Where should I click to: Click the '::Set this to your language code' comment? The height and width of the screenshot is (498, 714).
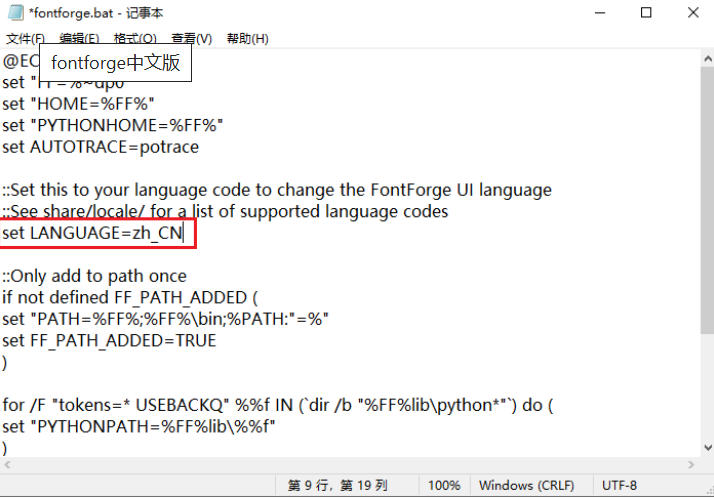(277, 190)
